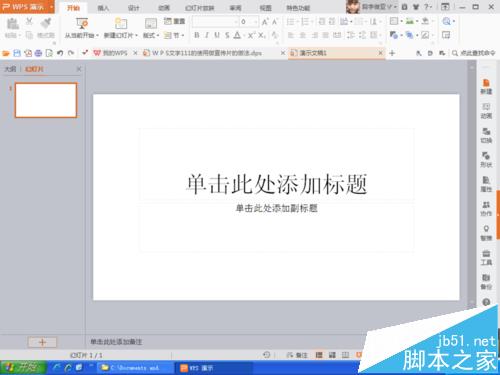Toggle Subscript formatting
The image size is (500, 375).
262,35
